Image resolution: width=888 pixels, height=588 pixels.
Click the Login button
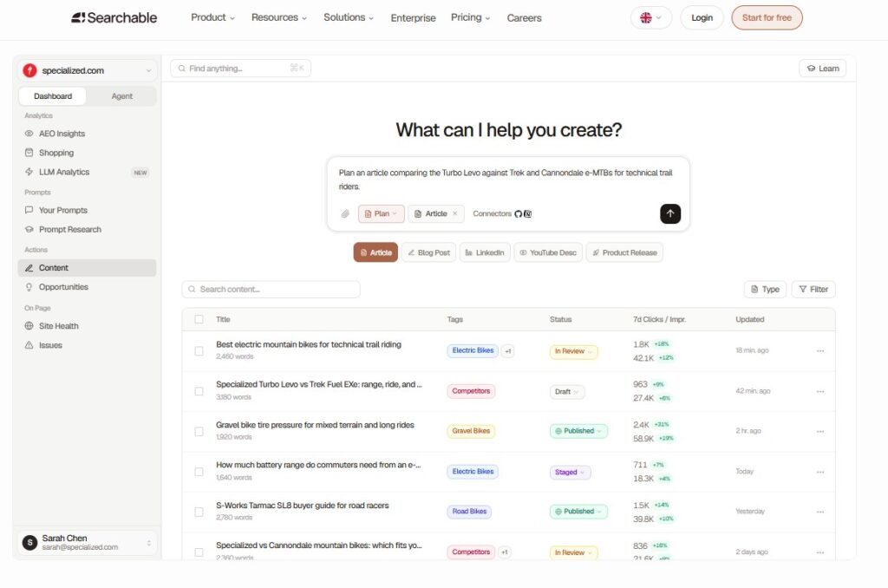tap(702, 17)
